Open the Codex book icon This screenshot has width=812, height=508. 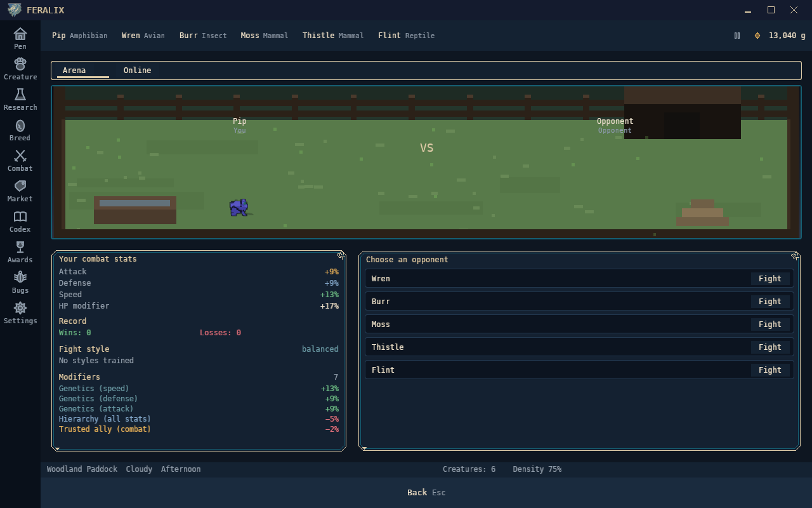point(20,221)
